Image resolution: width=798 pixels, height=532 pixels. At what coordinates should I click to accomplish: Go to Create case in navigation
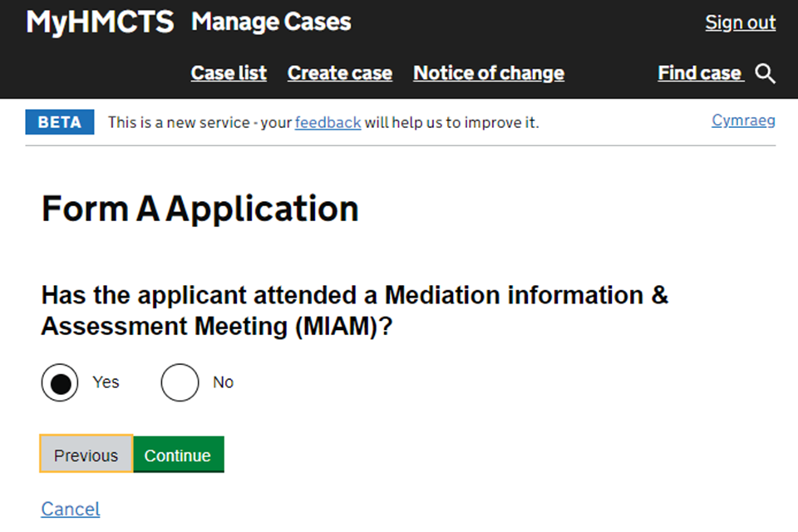pyautogui.click(x=339, y=73)
